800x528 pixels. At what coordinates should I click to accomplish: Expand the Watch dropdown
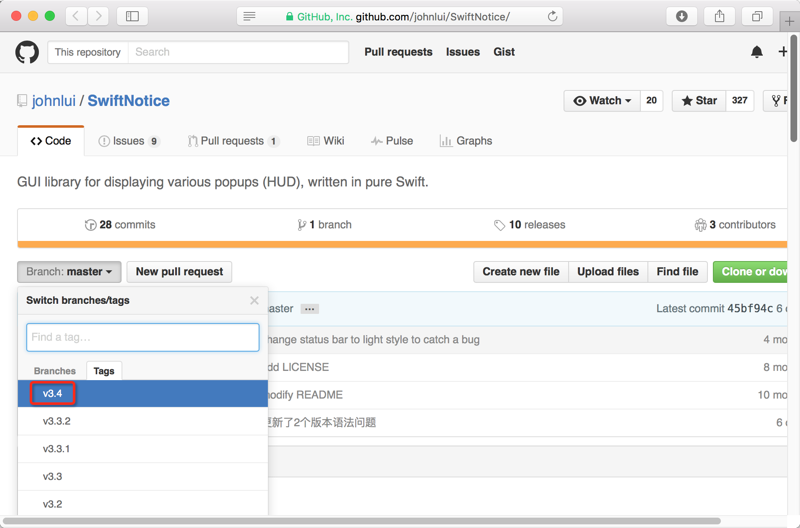(x=602, y=101)
